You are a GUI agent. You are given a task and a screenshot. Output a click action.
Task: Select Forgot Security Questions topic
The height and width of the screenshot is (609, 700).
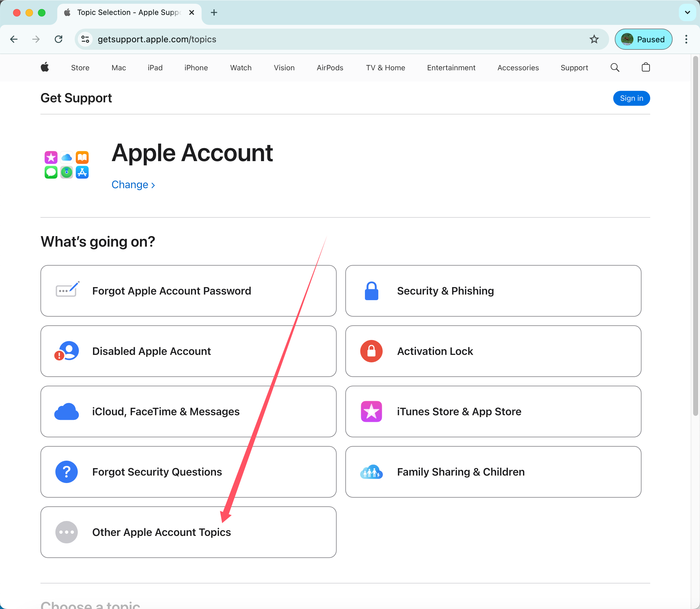[188, 472]
